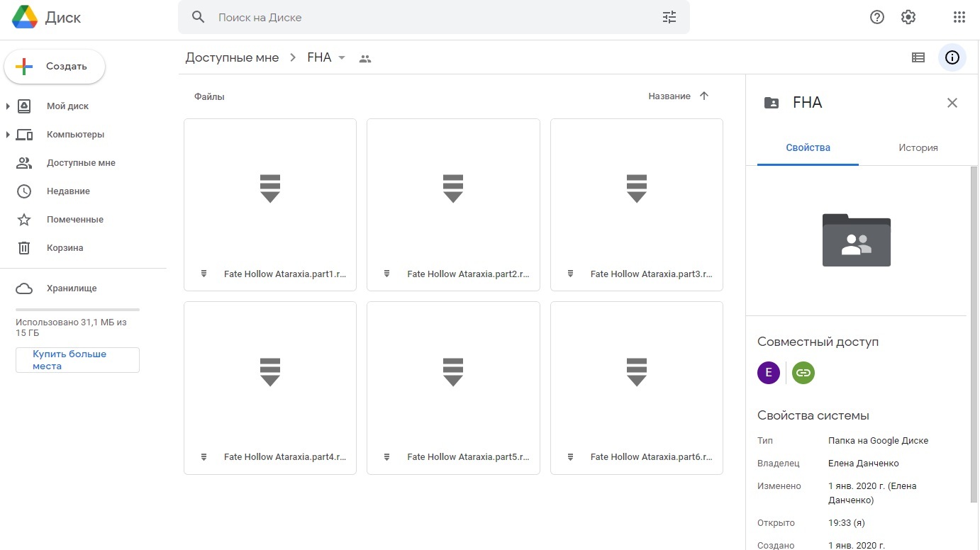Open the Help question mark icon
This screenshot has width=980, height=550.
click(877, 18)
